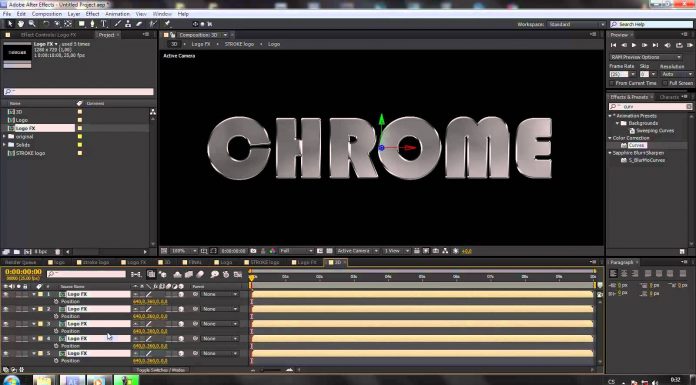This screenshot has height=385, width=696.
Task: Hide layer 4 Logo FX with eye toggle
Action: [x=5, y=339]
